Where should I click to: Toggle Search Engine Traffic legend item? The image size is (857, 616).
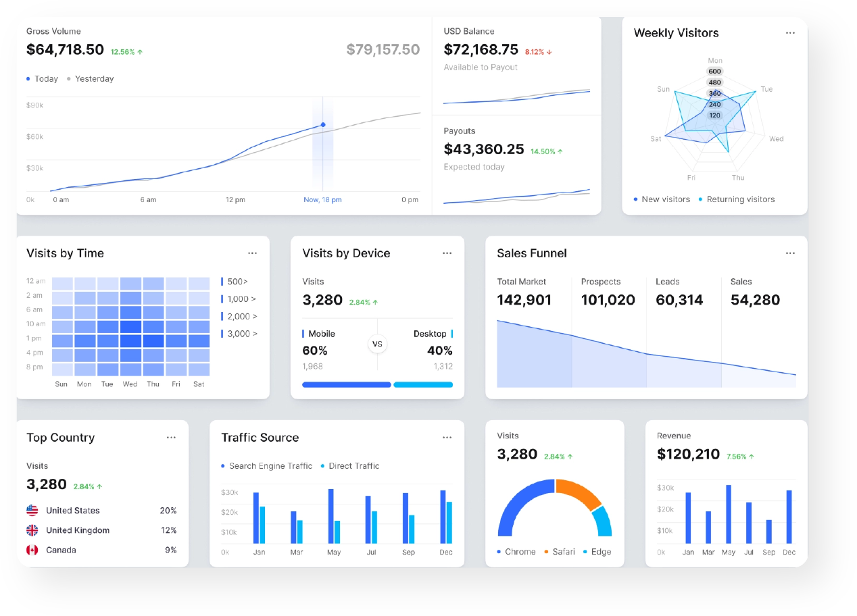pyautogui.click(x=266, y=466)
